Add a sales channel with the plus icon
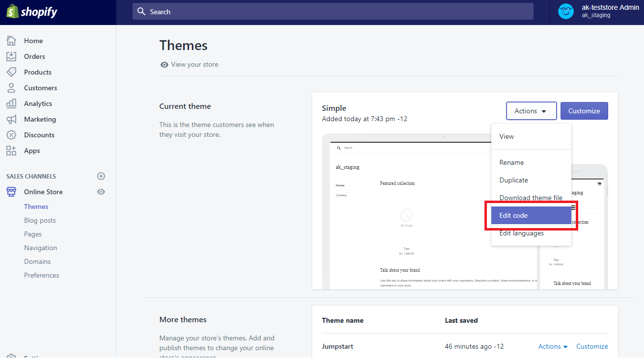 click(x=101, y=176)
